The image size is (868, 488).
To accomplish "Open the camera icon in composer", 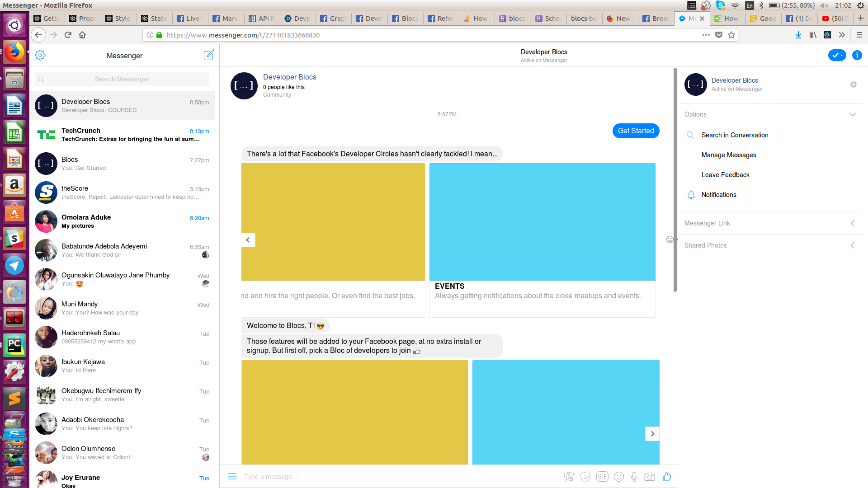I will 650,477.
